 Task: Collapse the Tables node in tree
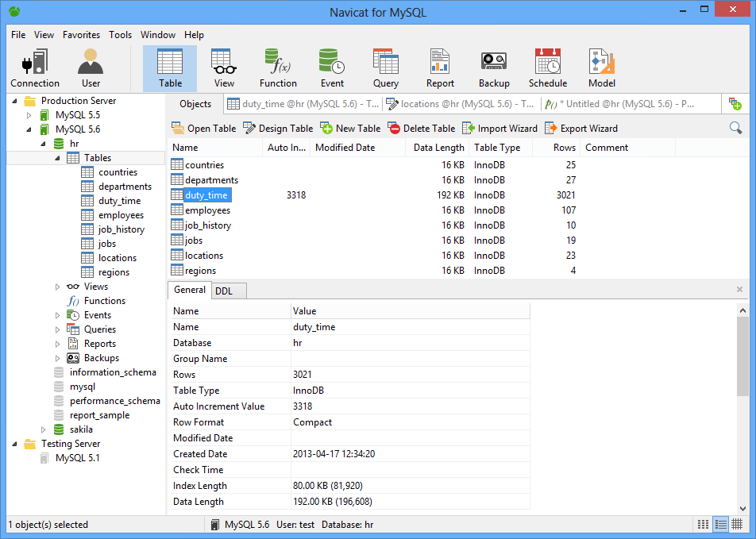pos(57,158)
